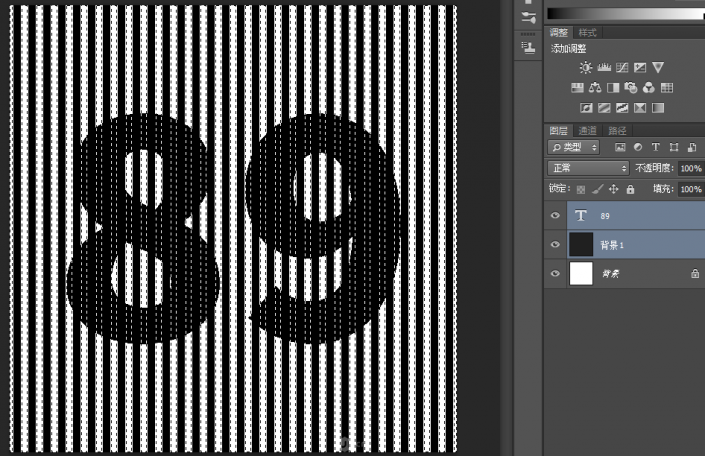Toggle visibility of 背景 1 layer
This screenshot has width=705, height=456.
(x=556, y=244)
